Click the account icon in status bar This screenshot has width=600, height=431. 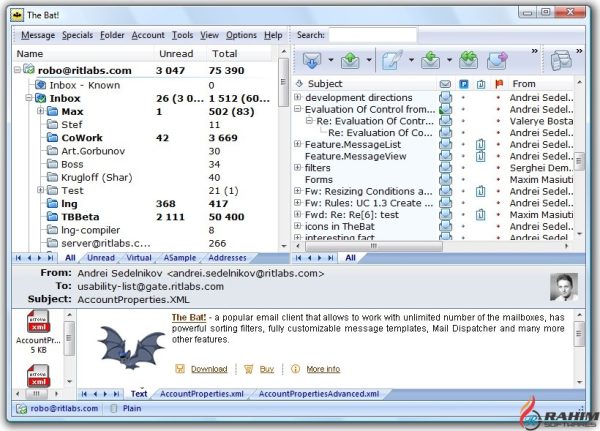[x=21, y=409]
